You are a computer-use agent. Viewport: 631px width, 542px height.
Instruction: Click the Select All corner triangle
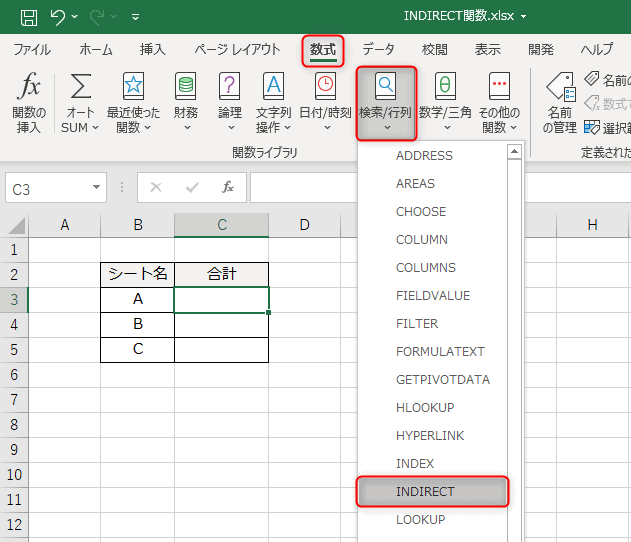[x=17, y=225]
